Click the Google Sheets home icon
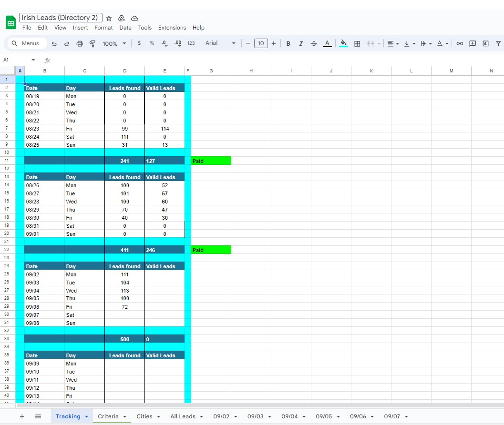The height and width of the screenshot is (425, 504). [10, 22]
